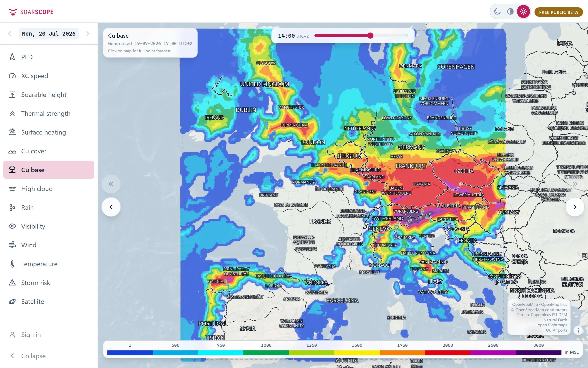Click the FREE PUBLIC BETA badge
This screenshot has width=588, height=368.
click(x=558, y=12)
